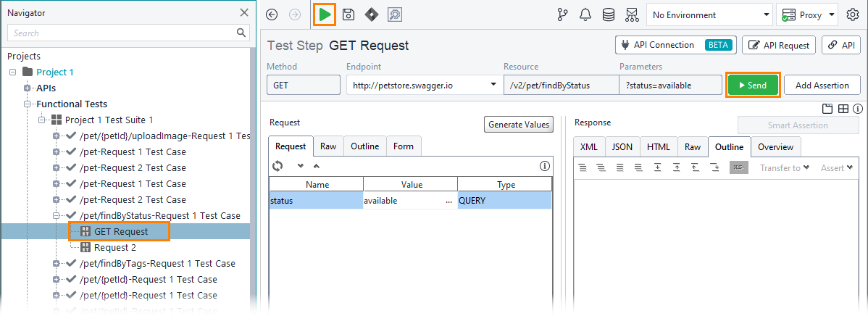Collapse the Functional Tests node
868x316 pixels.
click(27, 104)
